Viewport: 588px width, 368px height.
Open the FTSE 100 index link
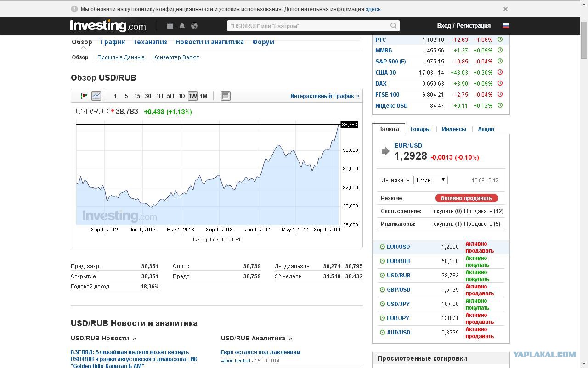[x=387, y=94]
